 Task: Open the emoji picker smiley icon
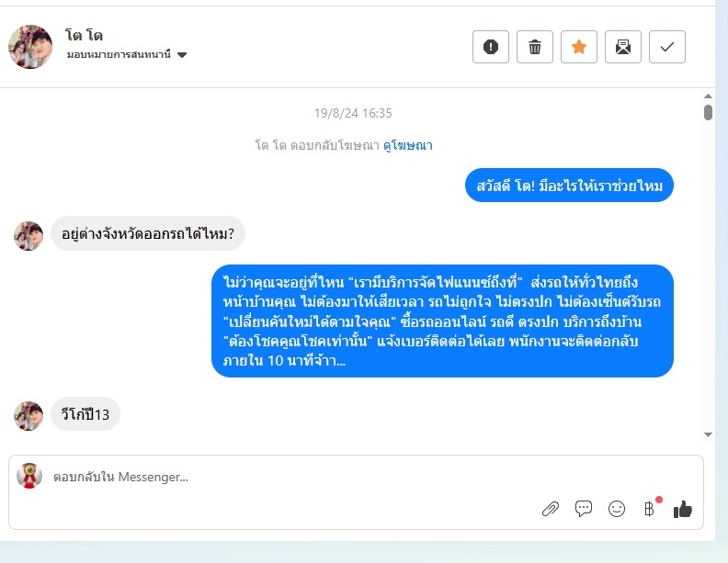click(616, 509)
